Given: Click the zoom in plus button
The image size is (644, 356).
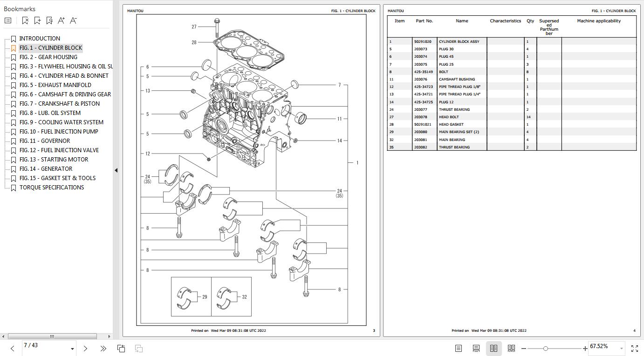Looking at the screenshot, I should point(585,348).
